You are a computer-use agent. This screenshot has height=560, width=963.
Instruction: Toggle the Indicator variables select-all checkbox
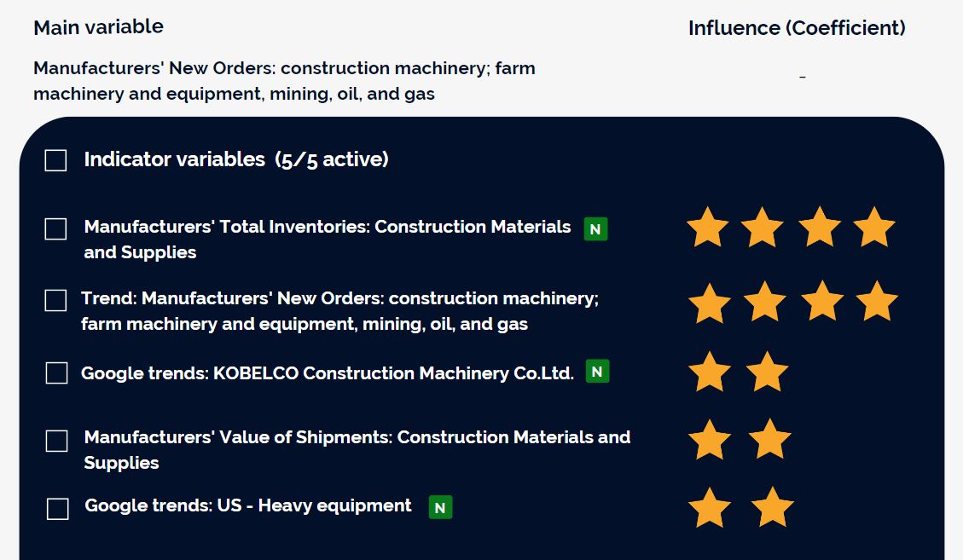(x=55, y=160)
